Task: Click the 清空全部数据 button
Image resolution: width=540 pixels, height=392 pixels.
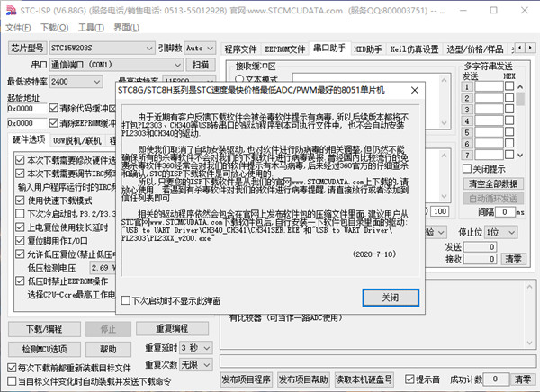Action: click(x=493, y=183)
